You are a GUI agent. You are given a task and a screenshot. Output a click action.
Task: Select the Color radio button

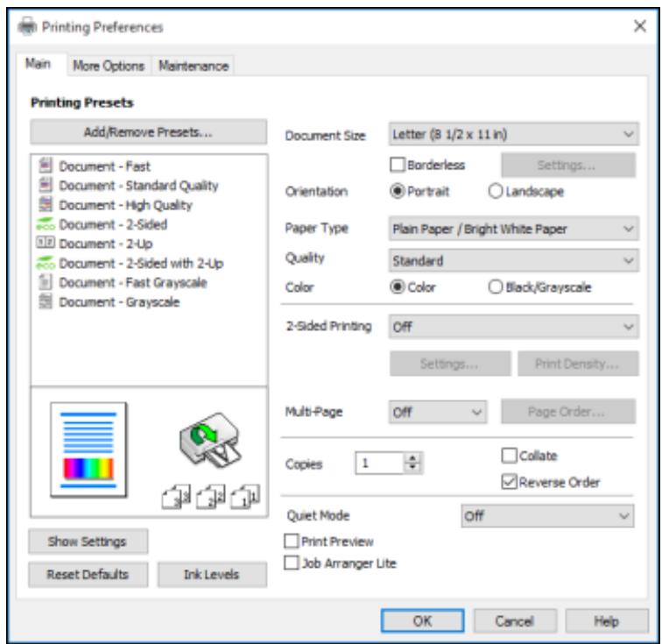click(397, 287)
